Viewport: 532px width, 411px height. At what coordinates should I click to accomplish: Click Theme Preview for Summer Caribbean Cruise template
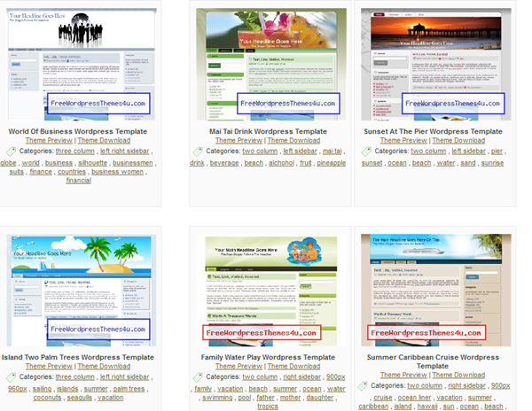pos(403,375)
